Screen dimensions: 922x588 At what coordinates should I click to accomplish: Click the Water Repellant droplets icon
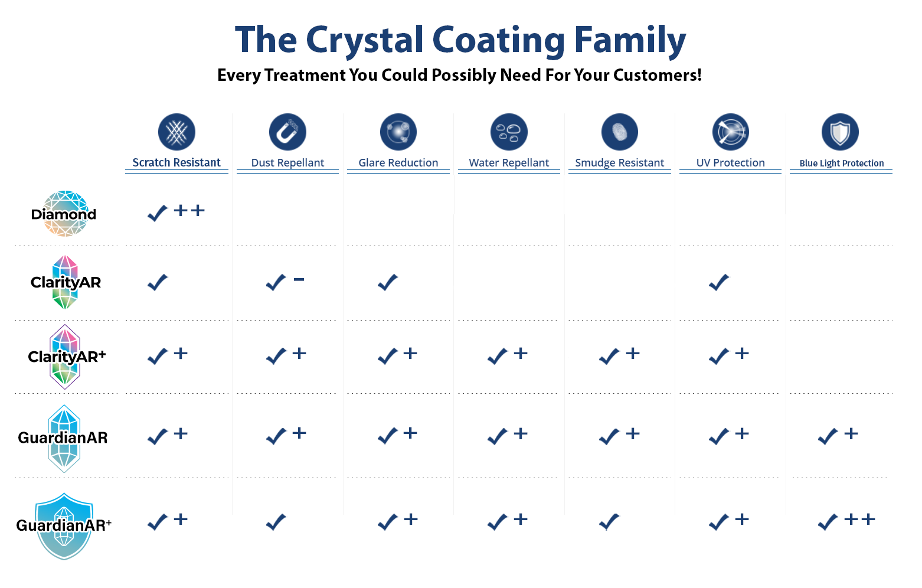point(509,132)
